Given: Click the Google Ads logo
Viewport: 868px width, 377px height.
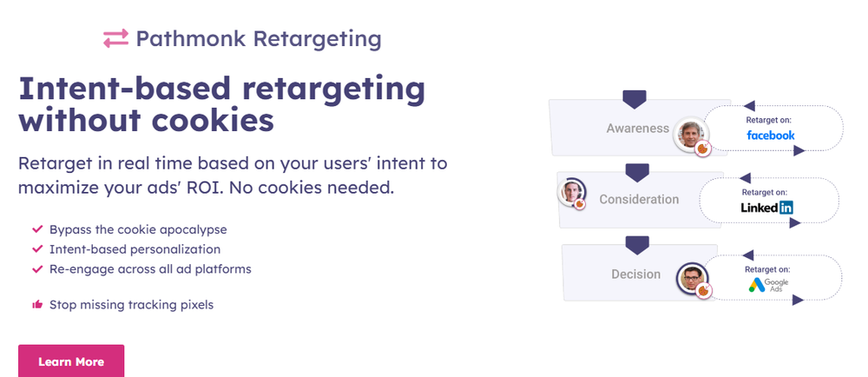Looking at the screenshot, I should click(768, 285).
